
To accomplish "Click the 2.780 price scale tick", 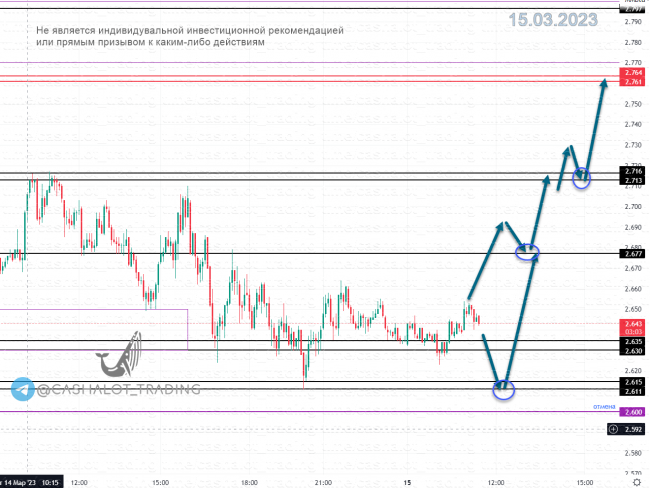I will [x=633, y=42].
